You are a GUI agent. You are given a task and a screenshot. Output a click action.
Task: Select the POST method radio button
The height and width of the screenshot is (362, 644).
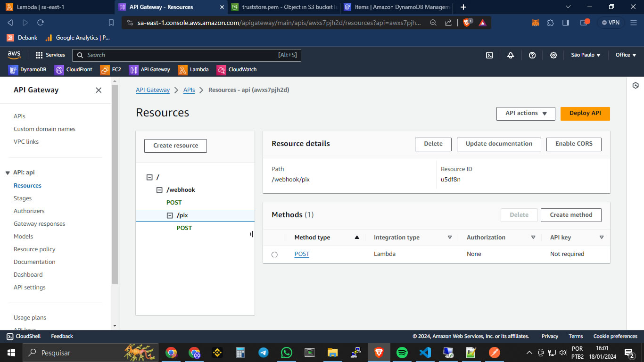[274, 255]
